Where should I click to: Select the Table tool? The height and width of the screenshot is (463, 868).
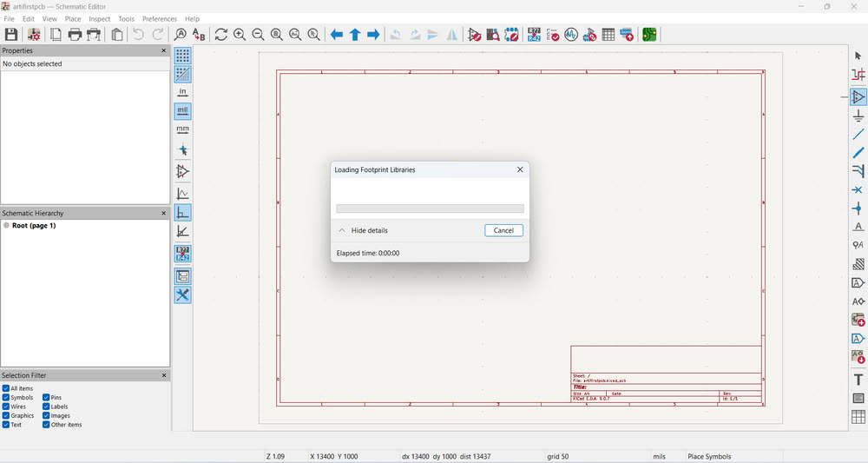pos(858,416)
